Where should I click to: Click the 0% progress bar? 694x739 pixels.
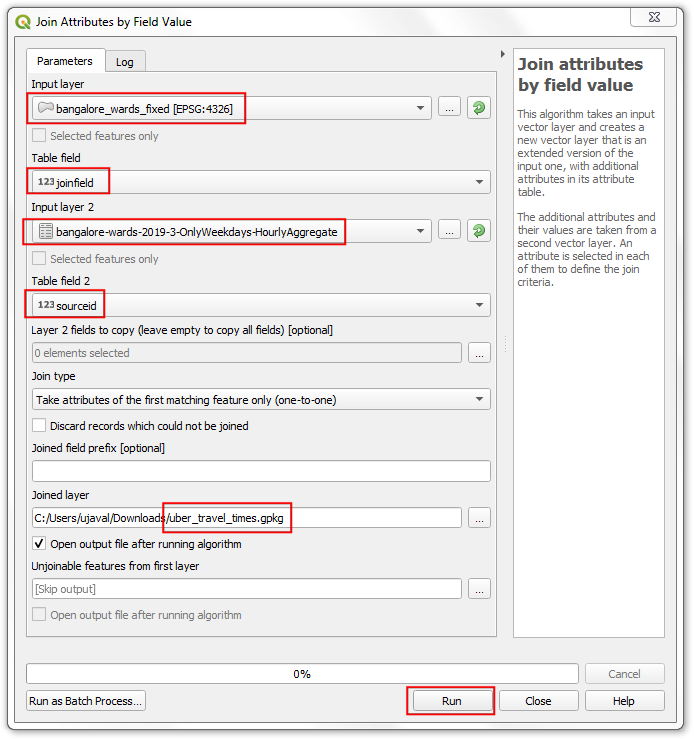click(x=301, y=674)
